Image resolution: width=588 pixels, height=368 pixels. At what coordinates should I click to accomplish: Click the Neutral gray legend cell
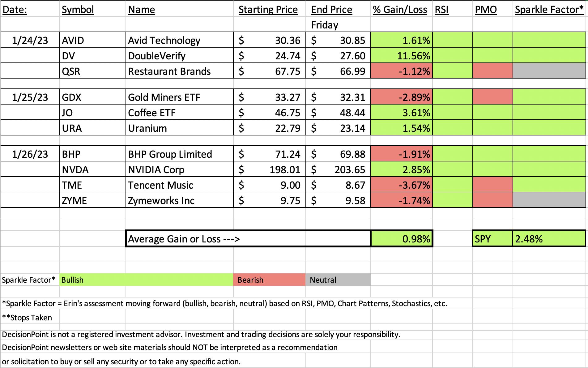point(338,280)
